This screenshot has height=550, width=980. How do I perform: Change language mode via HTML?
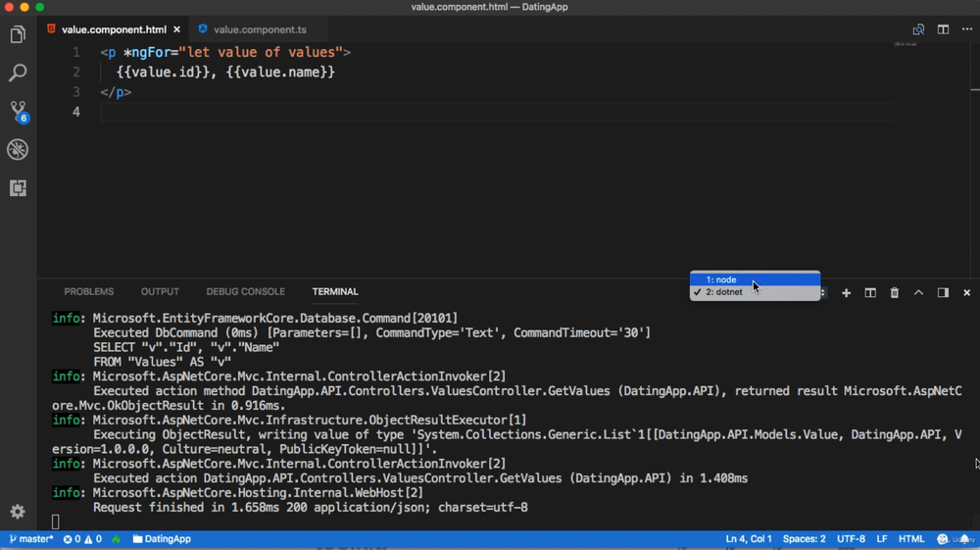coord(911,539)
